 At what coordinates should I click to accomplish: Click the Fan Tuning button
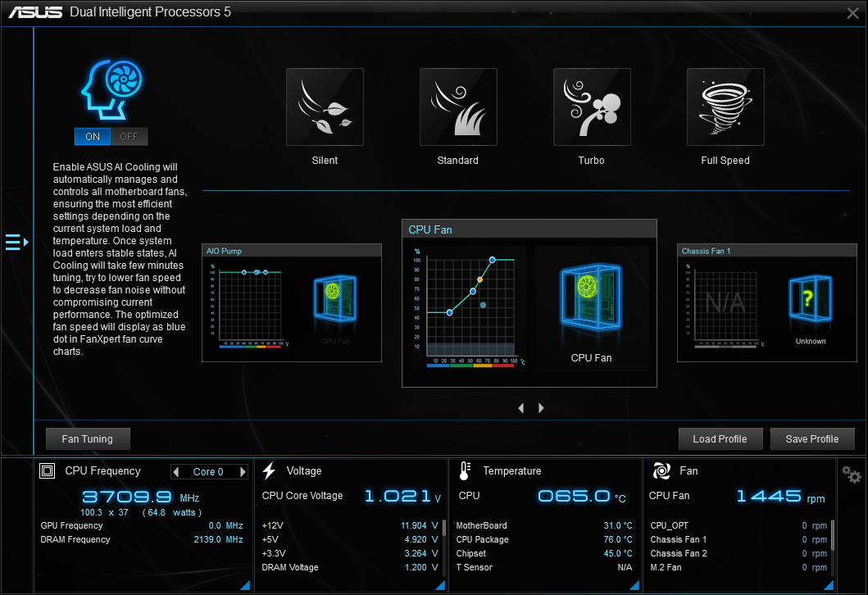[x=88, y=438]
